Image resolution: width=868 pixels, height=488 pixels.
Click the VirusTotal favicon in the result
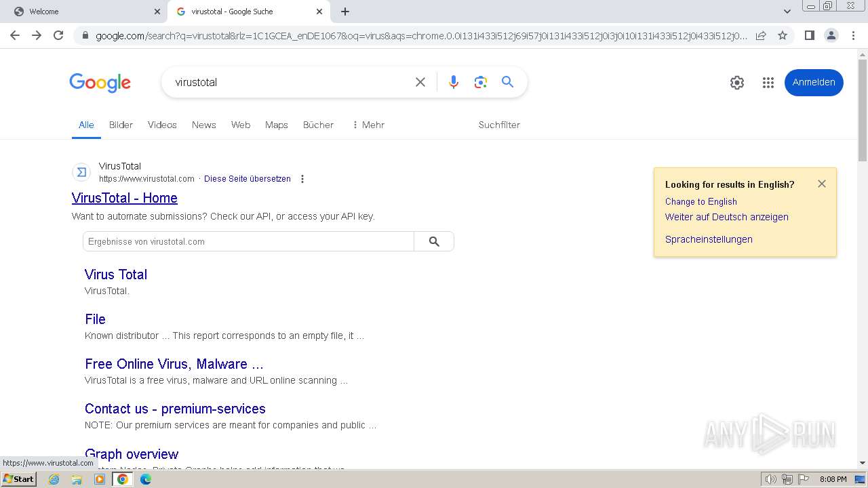[x=81, y=172]
